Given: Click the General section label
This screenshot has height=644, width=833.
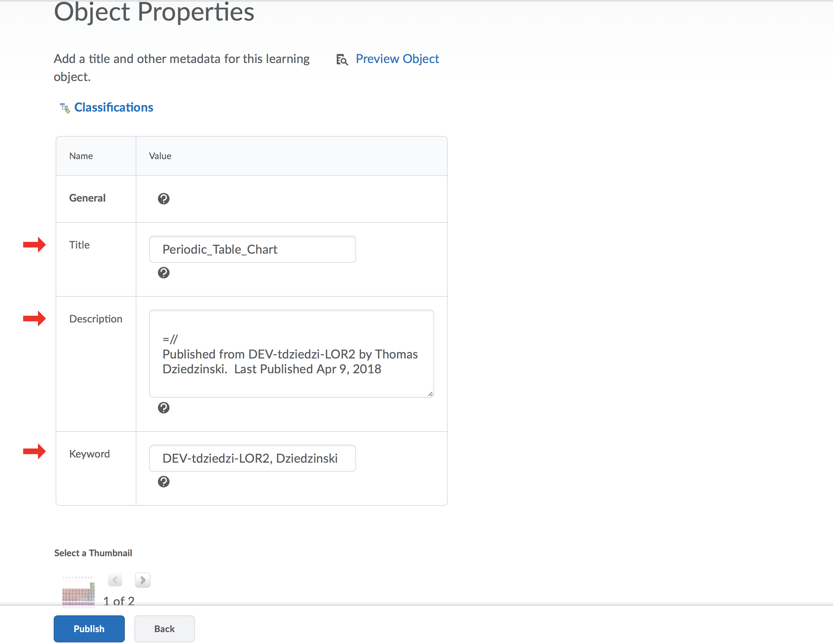Looking at the screenshot, I should click(x=87, y=198).
